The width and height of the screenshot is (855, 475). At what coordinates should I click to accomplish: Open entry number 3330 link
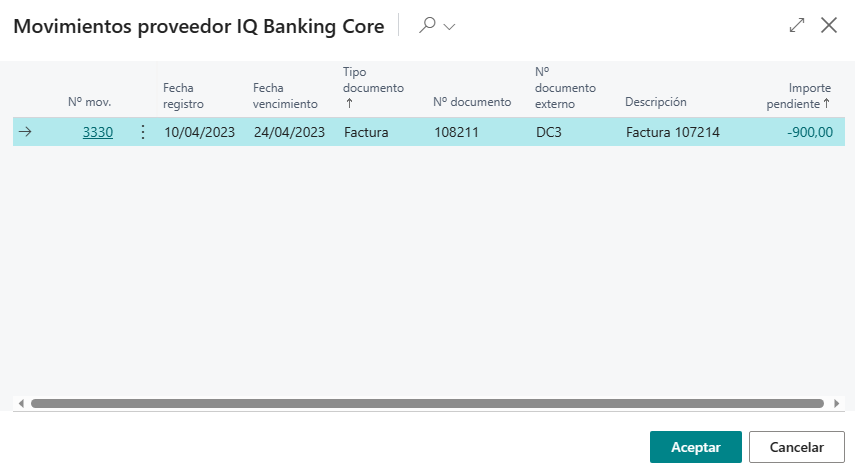click(x=98, y=132)
